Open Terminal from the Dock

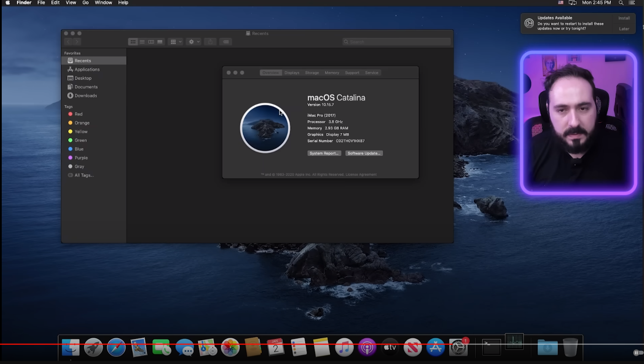[x=491, y=347]
